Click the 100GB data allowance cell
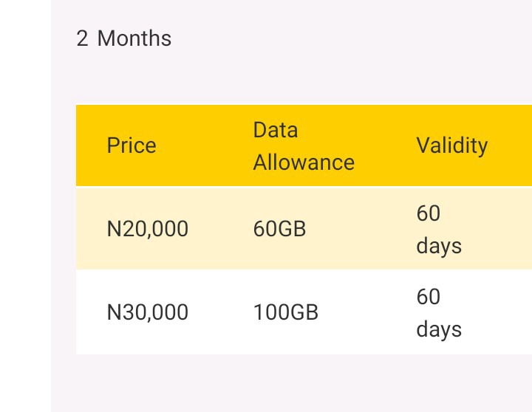 (286, 312)
